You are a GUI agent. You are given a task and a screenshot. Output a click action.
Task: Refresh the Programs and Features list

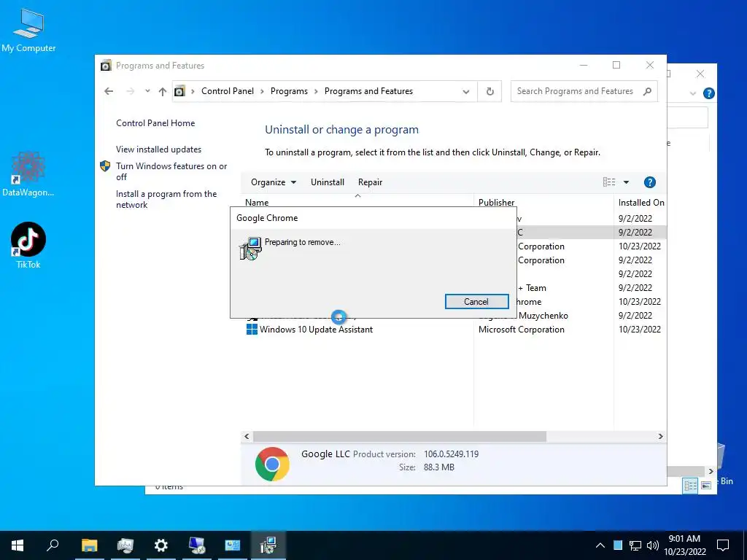(x=489, y=91)
